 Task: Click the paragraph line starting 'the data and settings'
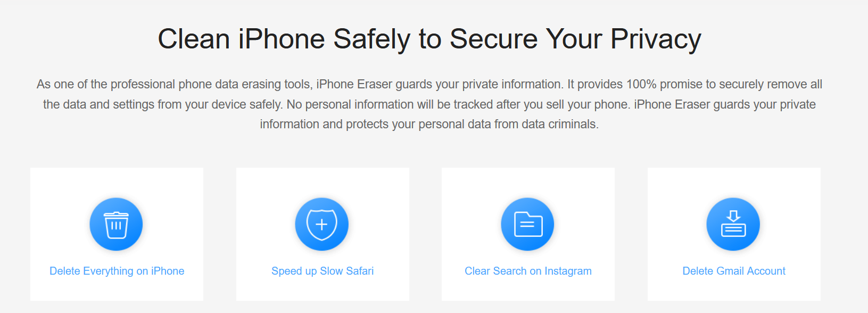[x=429, y=104]
